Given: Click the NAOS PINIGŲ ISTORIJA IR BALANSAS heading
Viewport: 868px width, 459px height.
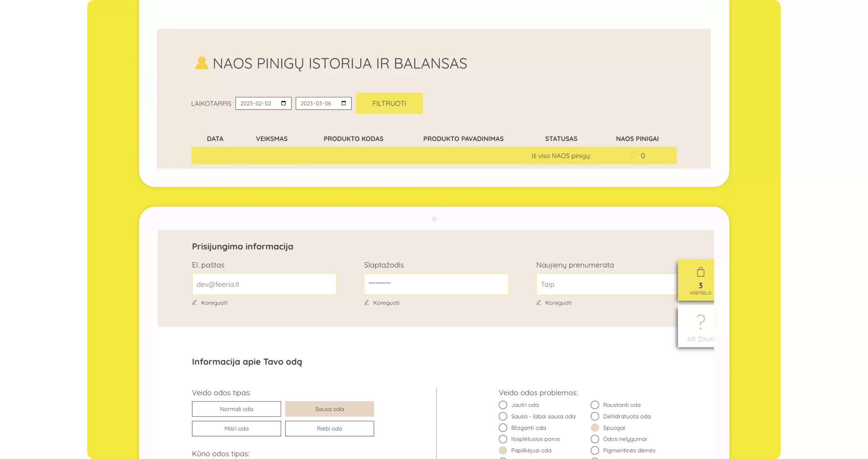Looking at the screenshot, I should pyautogui.click(x=340, y=63).
